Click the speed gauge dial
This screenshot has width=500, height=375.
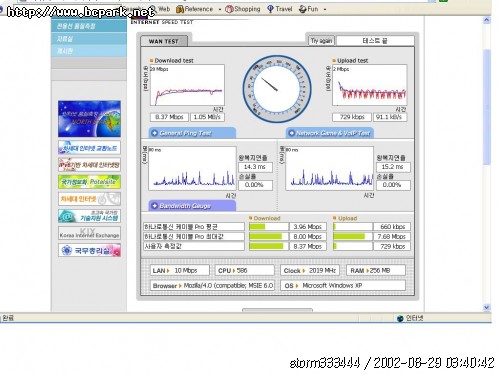277,89
